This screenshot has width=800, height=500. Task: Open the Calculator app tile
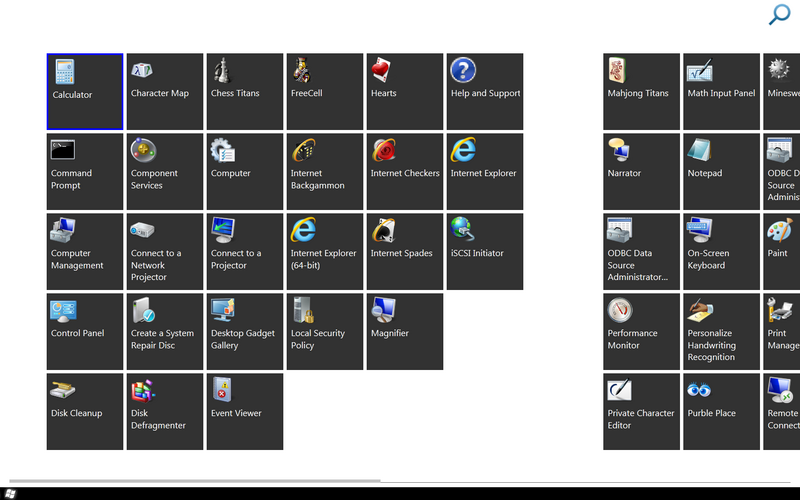85,92
